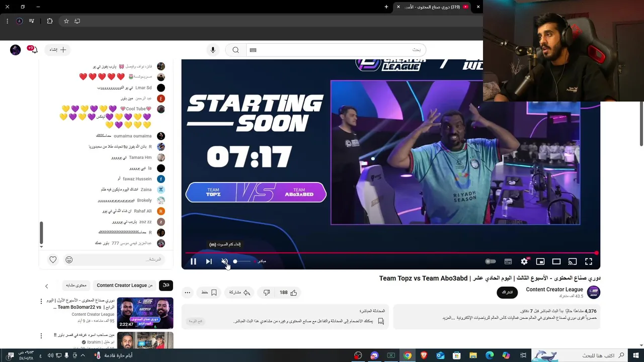The height and width of the screenshot is (362, 644).
Task: Open Team Bo3omar22 recommended video thumbnail
Action: click(145, 313)
